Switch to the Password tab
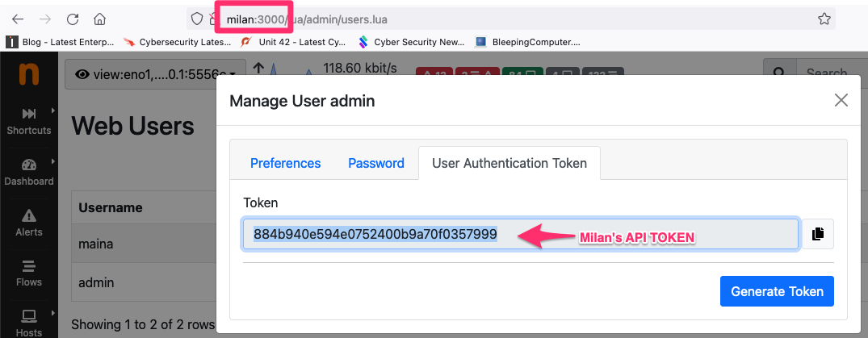Screen dimensions: 868x338 click(376, 163)
